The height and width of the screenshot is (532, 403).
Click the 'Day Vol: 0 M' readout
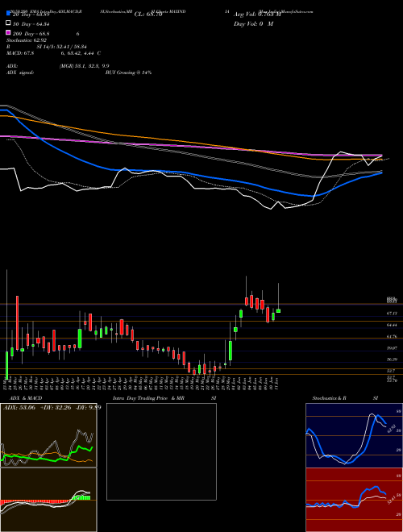click(253, 24)
